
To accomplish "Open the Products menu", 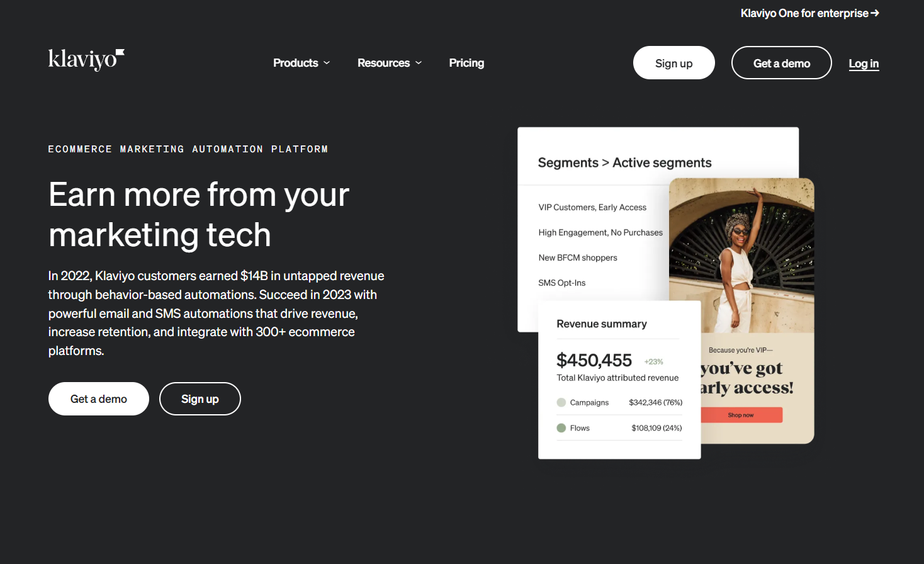I will [x=296, y=63].
